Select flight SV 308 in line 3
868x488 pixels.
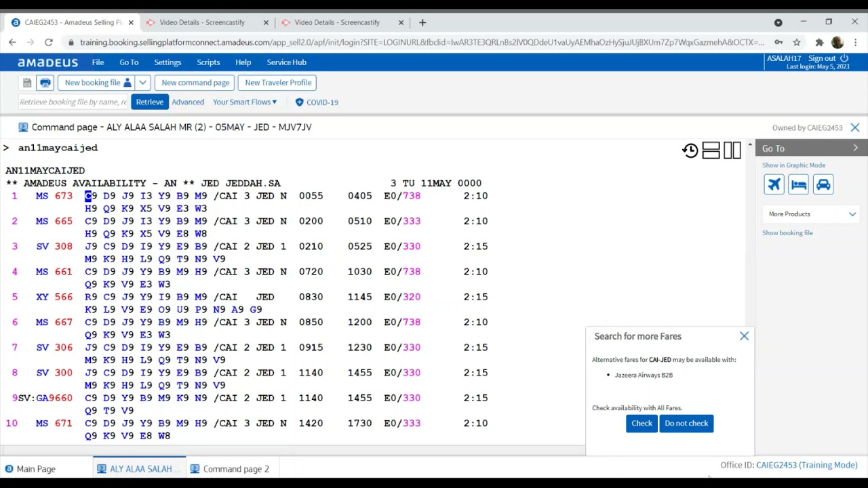click(x=54, y=247)
